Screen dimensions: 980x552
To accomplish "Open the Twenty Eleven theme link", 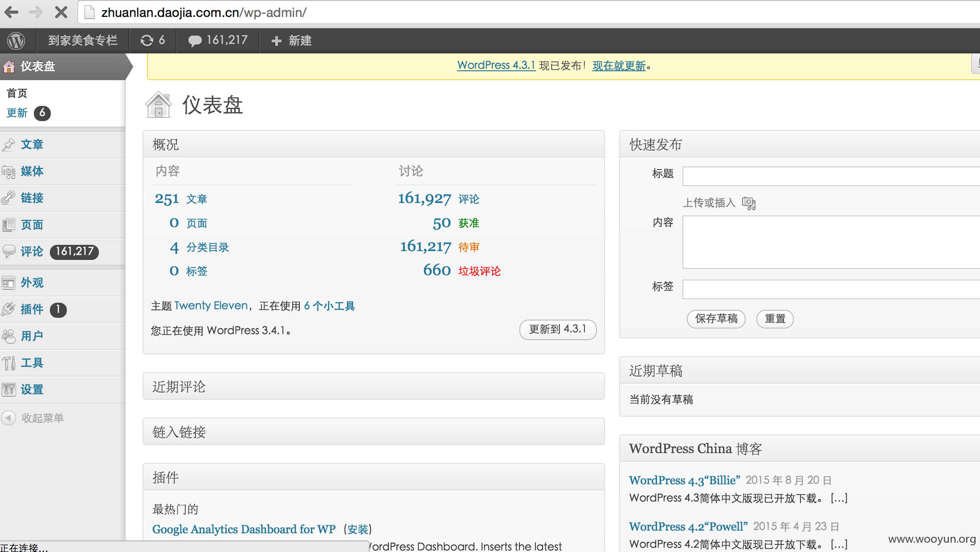I will click(x=211, y=306).
